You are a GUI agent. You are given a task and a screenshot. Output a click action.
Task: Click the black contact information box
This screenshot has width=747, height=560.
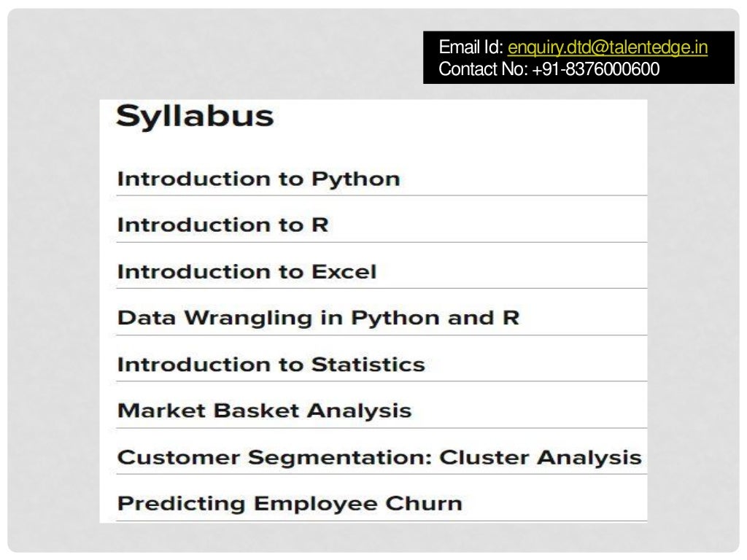coord(578,58)
